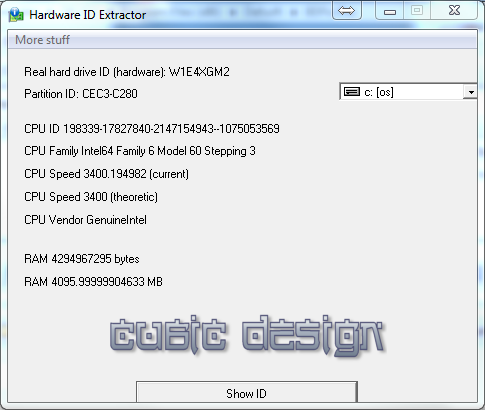
Task: Click the double-arrow resize icon in title bar
Action: [x=347, y=11]
